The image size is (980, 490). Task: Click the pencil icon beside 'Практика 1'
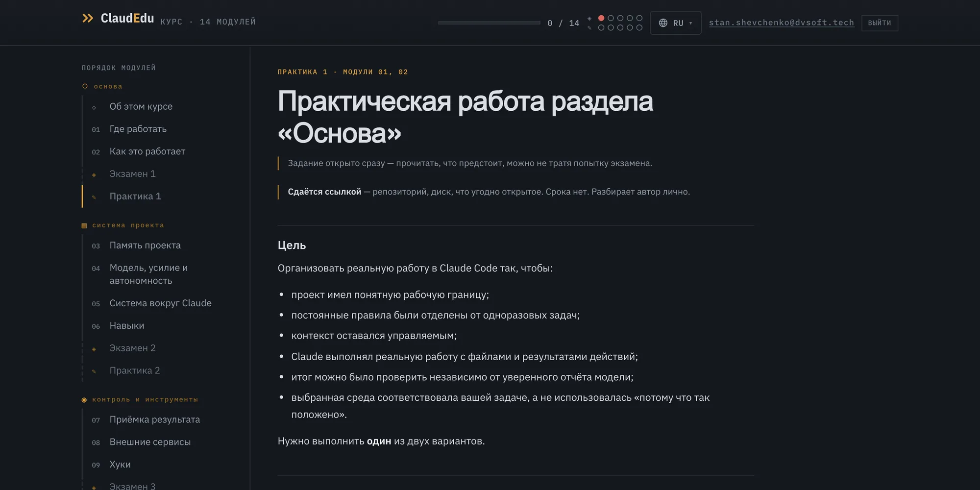[94, 197]
